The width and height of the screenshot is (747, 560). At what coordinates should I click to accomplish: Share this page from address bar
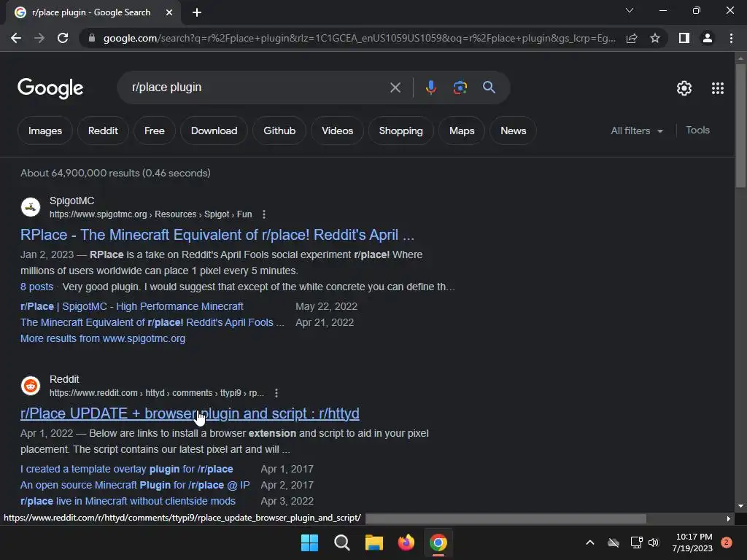point(632,38)
